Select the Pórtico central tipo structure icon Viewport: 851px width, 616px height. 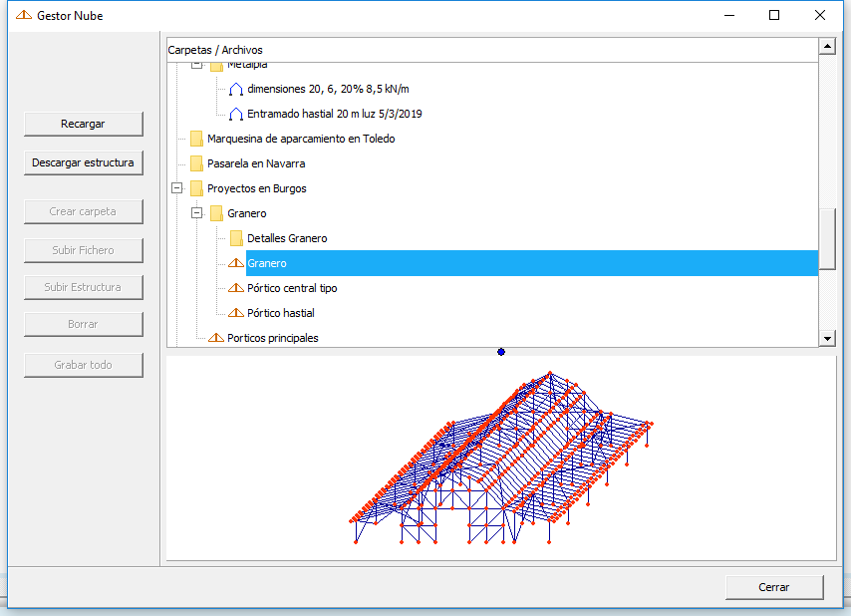[x=235, y=288]
